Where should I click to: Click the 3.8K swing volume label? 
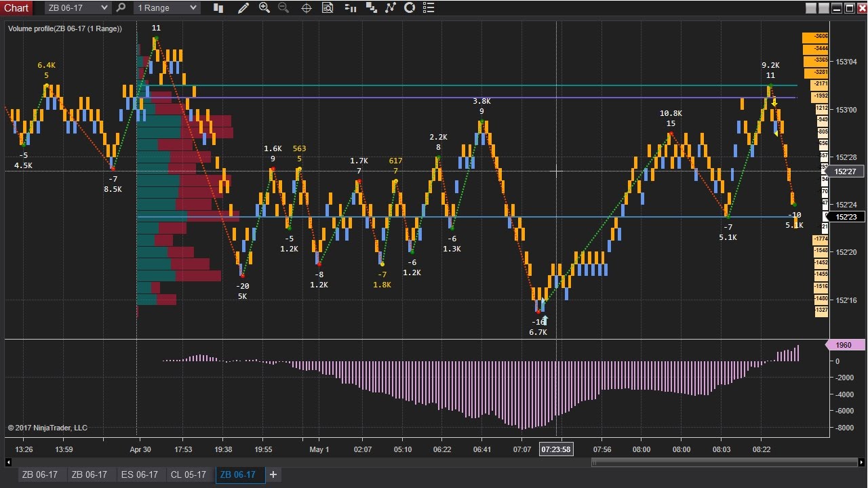click(x=481, y=102)
